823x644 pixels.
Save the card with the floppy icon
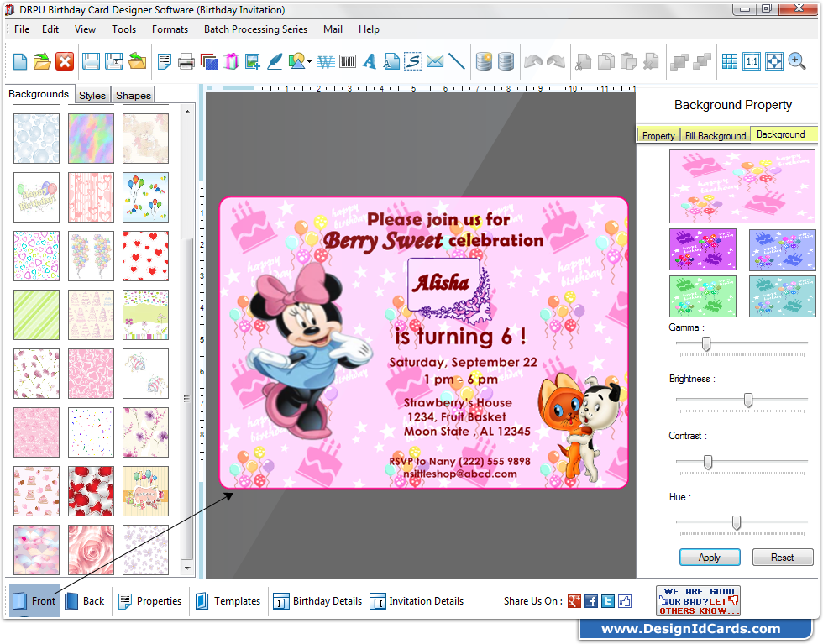(91, 61)
